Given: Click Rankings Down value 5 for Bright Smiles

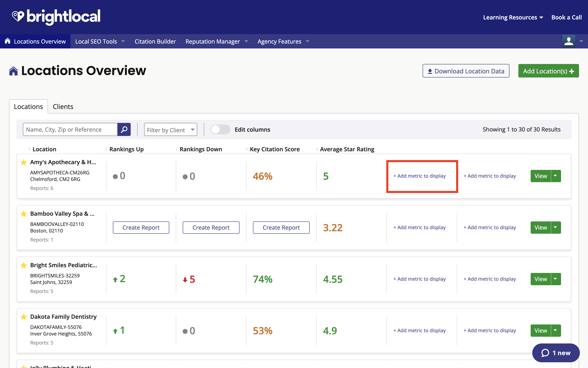Looking at the screenshot, I should click(189, 279).
